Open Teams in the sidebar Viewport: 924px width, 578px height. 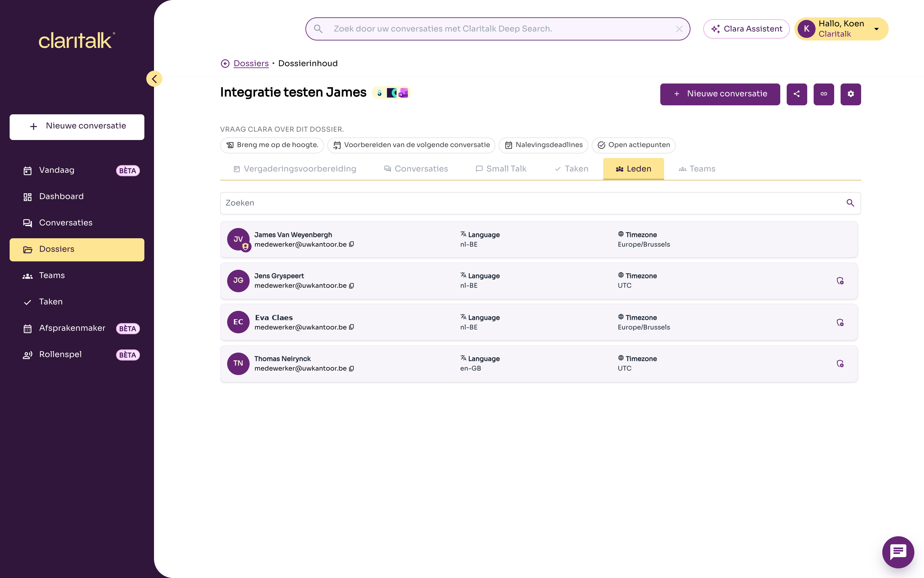[x=77, y=276]
